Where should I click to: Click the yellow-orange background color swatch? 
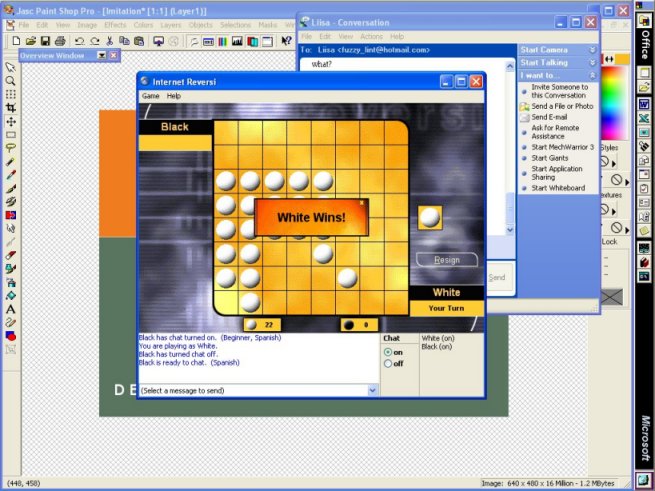click(623, 59)
